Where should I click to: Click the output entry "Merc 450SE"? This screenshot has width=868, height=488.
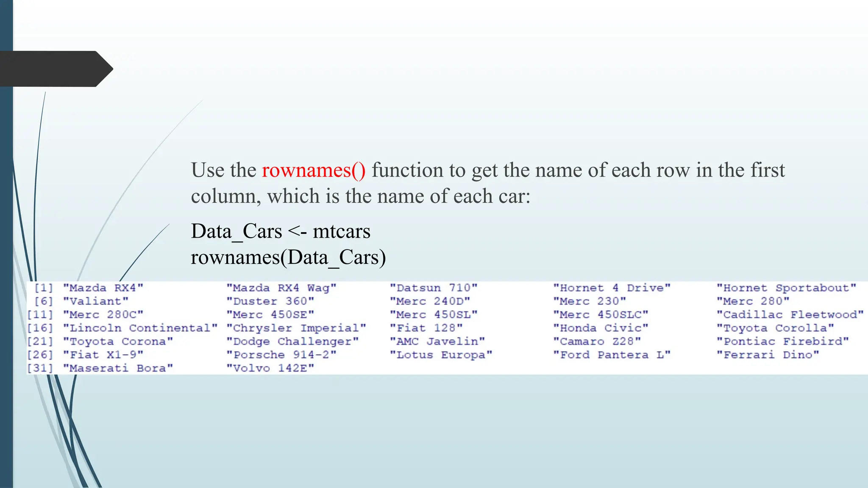pos(270,315)
